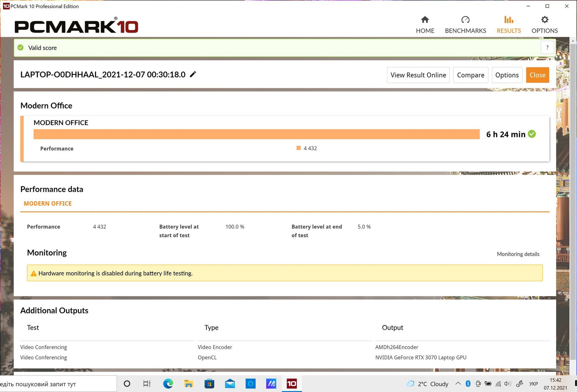
Task: Click the OpenCL type cell
Action: tap(207, 357)
